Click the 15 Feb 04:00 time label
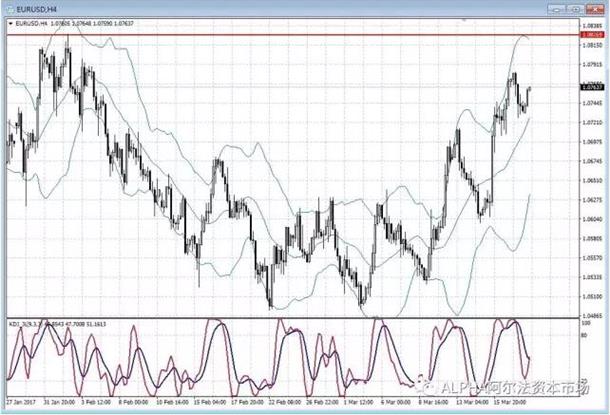 click(210, 402)
